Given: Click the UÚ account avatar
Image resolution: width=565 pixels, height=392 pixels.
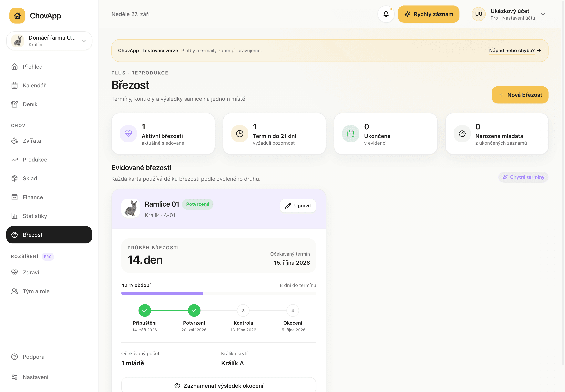Looking at the screenshot, I should pos(478,14).
